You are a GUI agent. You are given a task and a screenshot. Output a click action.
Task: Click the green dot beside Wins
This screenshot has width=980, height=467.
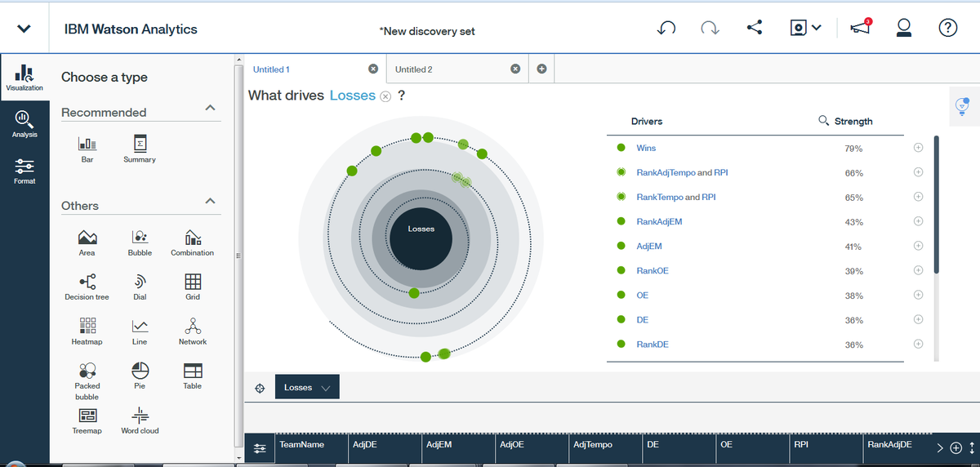(621, 148)
